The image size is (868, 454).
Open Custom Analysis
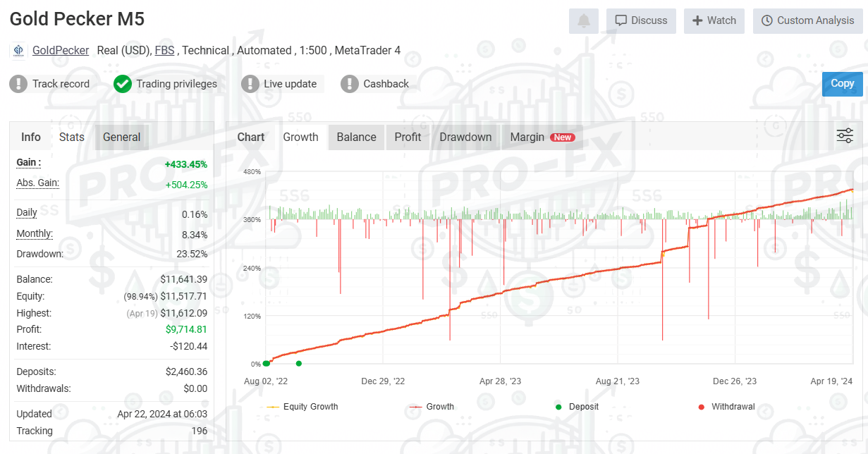tap(808, 21)
